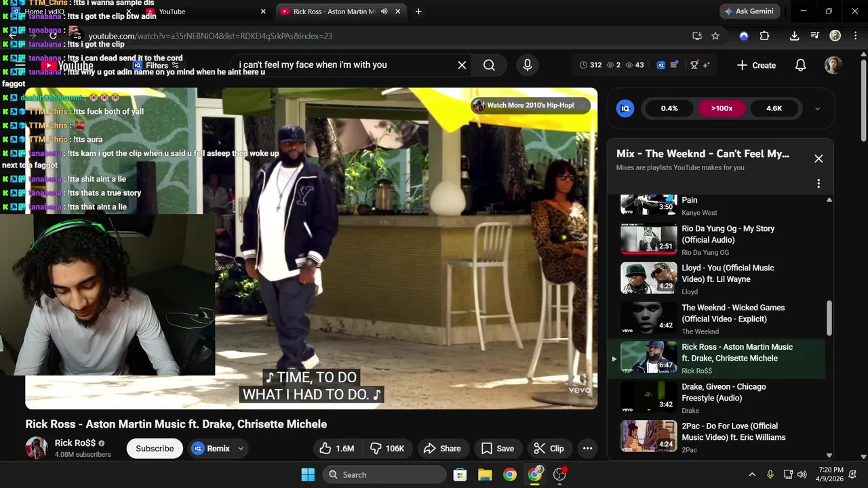Viewport: 868px width, 488px height.
Task: Open File Explorer from taskbar
Action: point(485,474)
